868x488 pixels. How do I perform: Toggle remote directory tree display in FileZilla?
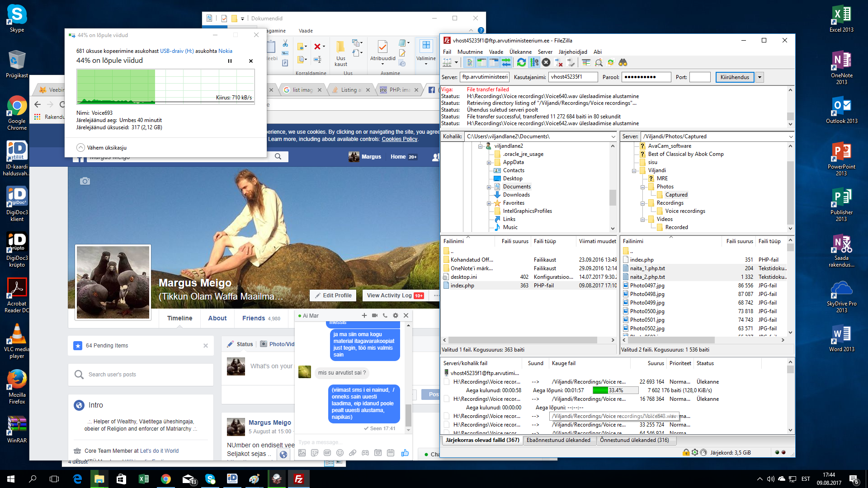(494, 62)
